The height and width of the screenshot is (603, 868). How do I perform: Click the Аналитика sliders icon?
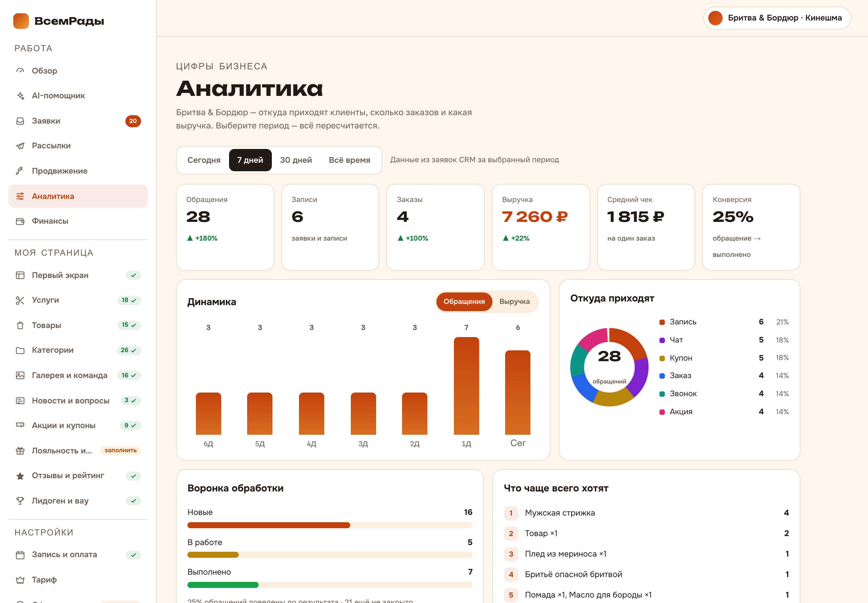[x=20, y=196]
